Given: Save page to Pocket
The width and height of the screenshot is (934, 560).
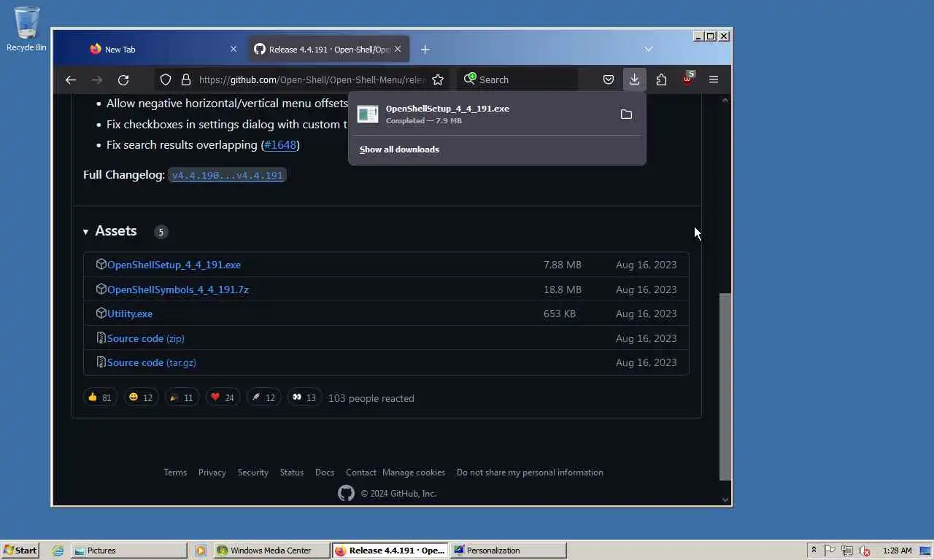Looking at the screenshot, I should click(608, 79).
